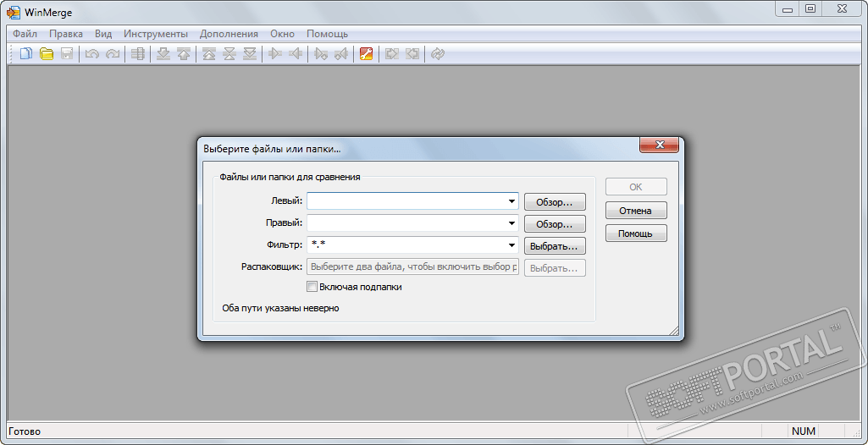
Task: Open the Правка menu
Action: pos(66,34)
